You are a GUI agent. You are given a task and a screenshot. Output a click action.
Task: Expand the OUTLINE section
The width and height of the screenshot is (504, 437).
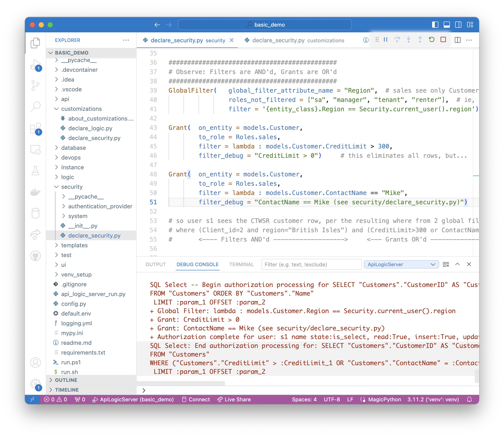click(91, 380)
